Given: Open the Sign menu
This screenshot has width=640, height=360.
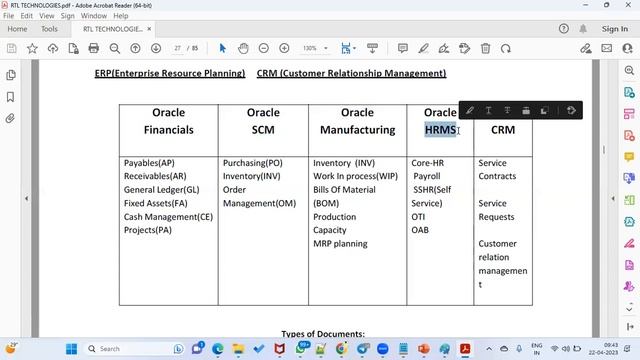Looking at the screenshot, I should (x=68, y=16).
